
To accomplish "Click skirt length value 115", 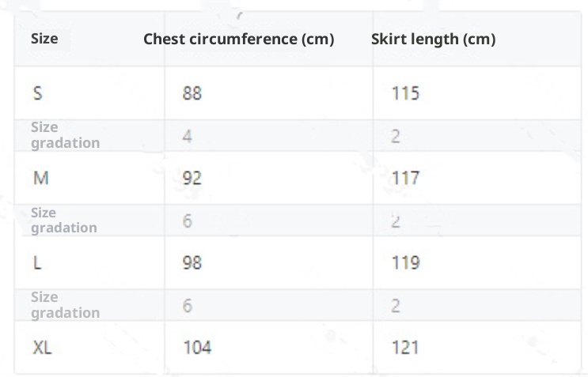I will pos(405,93).
